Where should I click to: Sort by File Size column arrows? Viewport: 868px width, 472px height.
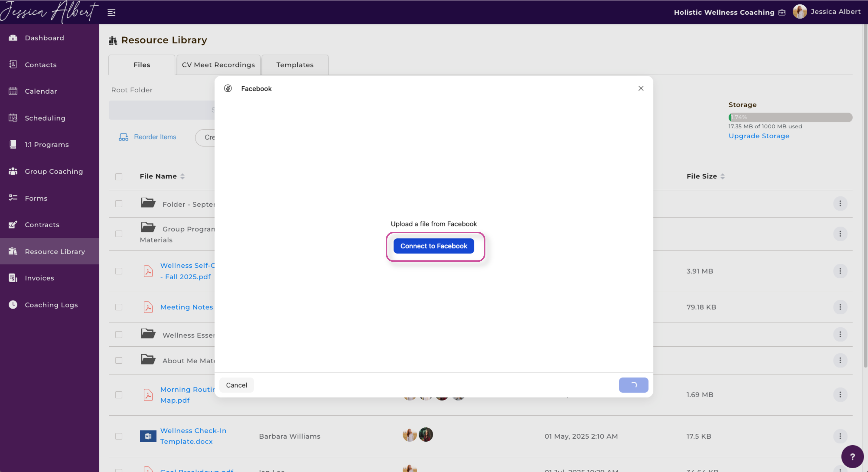click(x=722, y=176)
